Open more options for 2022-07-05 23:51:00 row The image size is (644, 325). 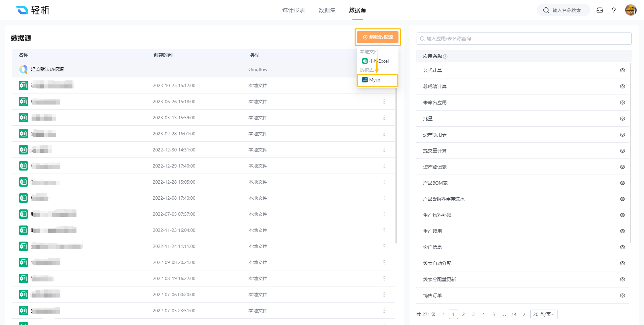[x=384, y=311]
